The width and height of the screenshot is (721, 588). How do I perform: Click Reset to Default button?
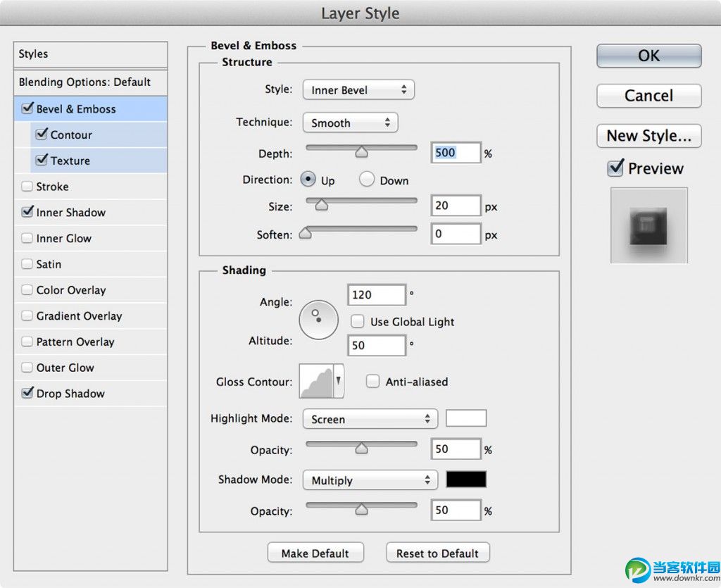pyautogui.click(x=438, y=553)
